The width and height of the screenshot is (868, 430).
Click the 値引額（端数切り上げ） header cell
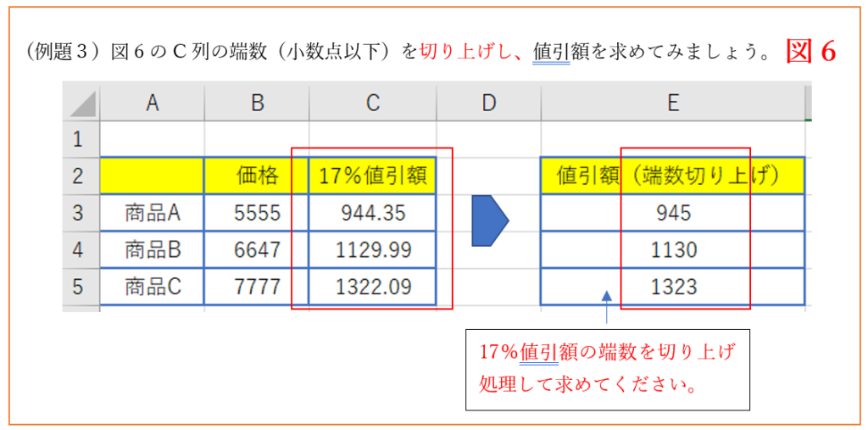click(672, 176)
